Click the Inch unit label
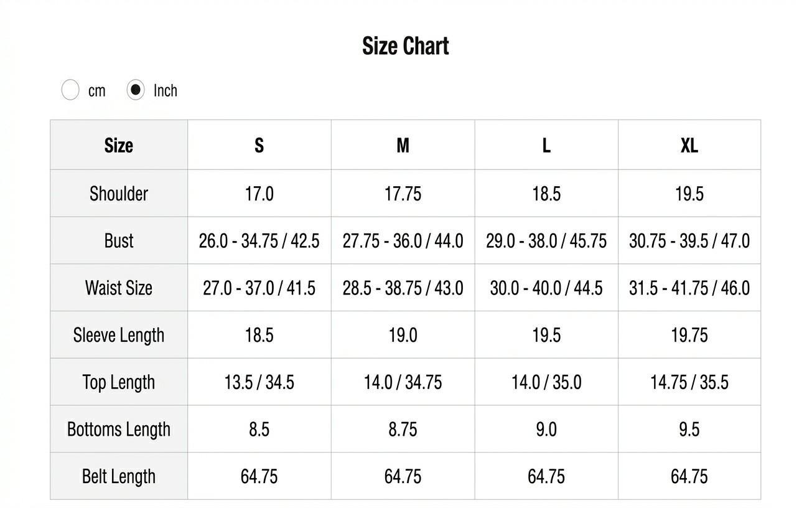 (166, 90)
